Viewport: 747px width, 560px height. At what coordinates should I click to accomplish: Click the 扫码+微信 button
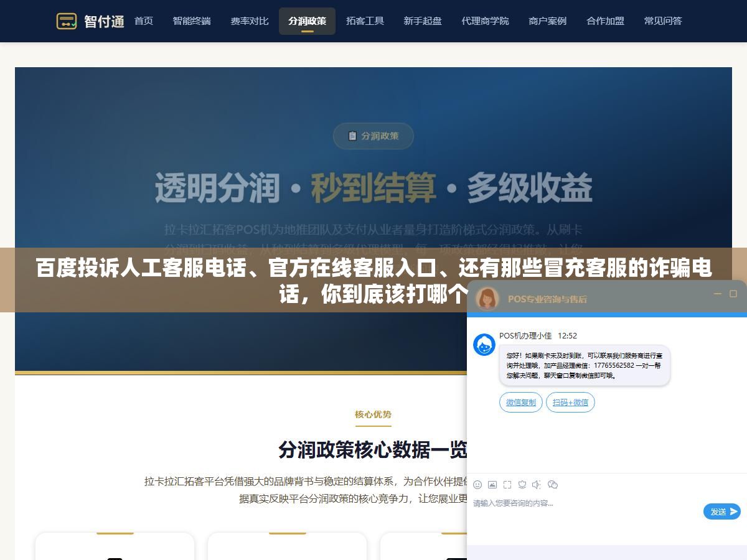(570, 403)
